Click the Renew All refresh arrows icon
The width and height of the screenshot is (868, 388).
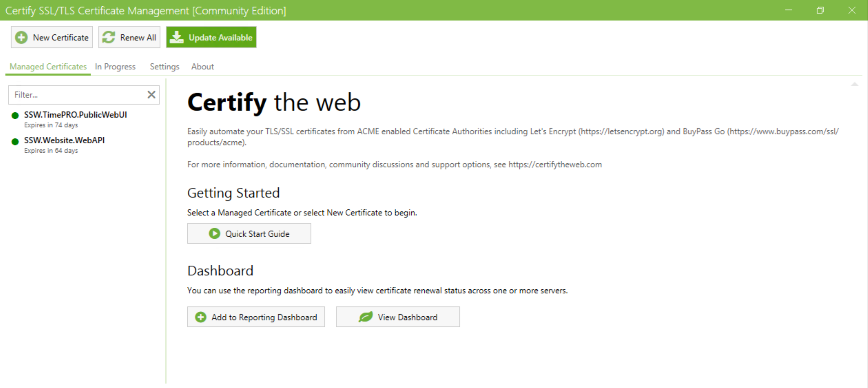click(x=109, y=37)
